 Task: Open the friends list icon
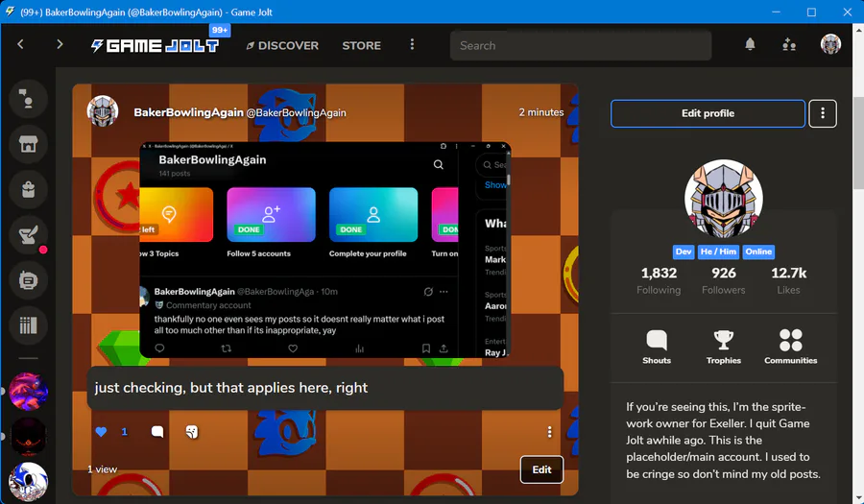pyautogui.click(x=789, y=44)
